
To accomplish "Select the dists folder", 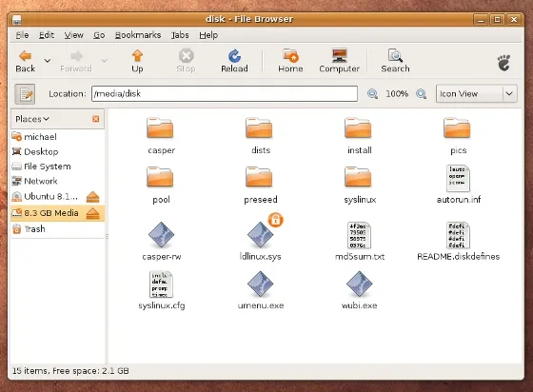I will (x=261, y=135).
